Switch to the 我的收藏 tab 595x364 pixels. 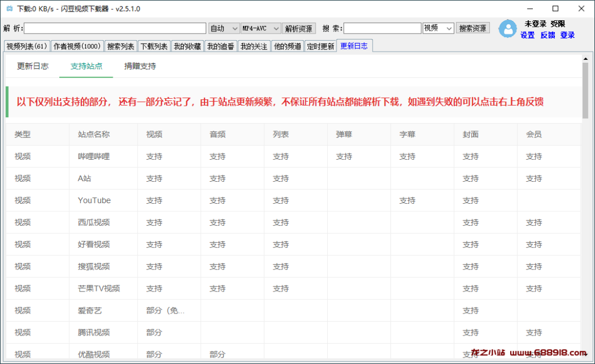point(188,46)
